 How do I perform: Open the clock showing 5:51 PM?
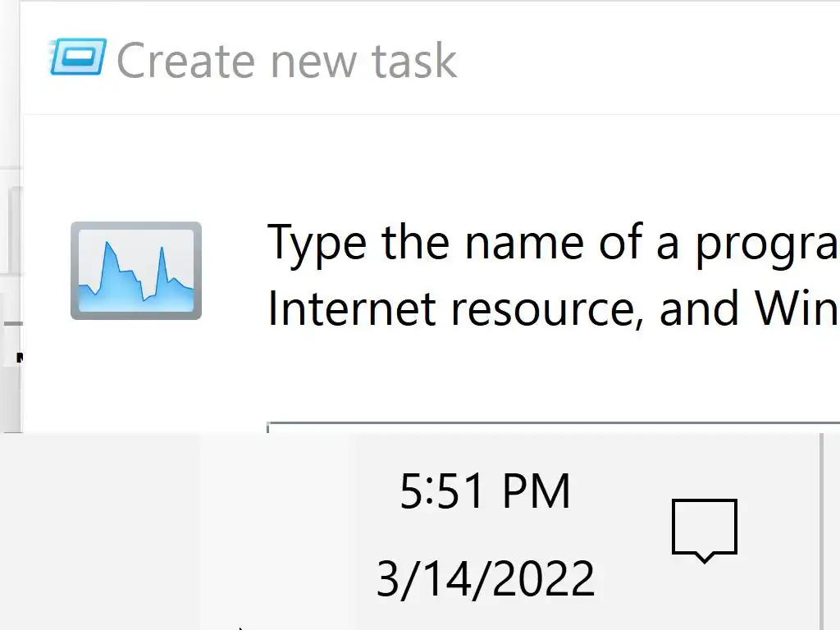[485, 491]
